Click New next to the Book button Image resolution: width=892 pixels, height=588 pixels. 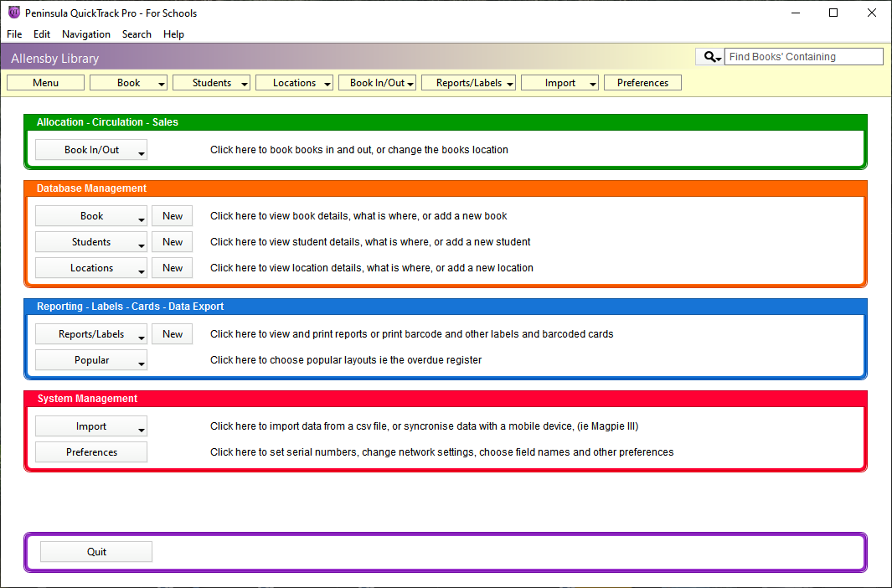coord(173,216)
